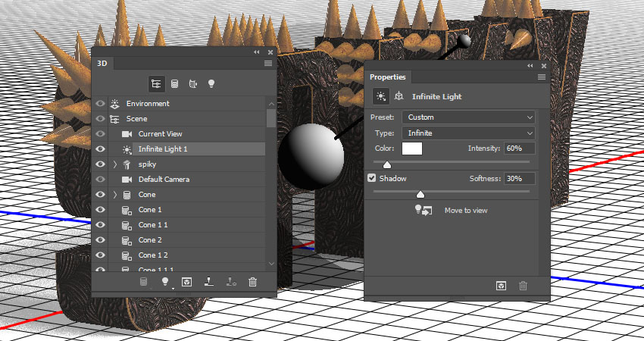The height and width of the screenshot is (341, 644).
Task: Expand the Cone group tree item
Action: [x=115, y=195]
